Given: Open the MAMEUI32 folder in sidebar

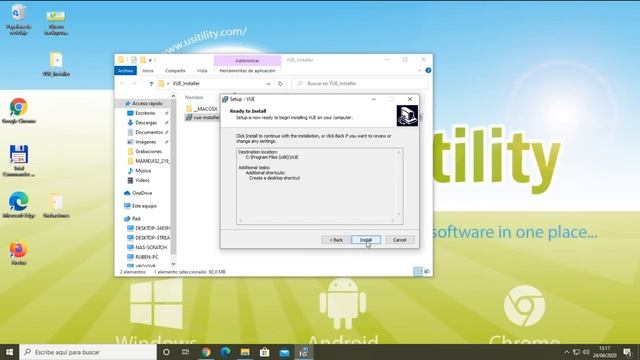Looking at the screenshot, I should (149, 161).
